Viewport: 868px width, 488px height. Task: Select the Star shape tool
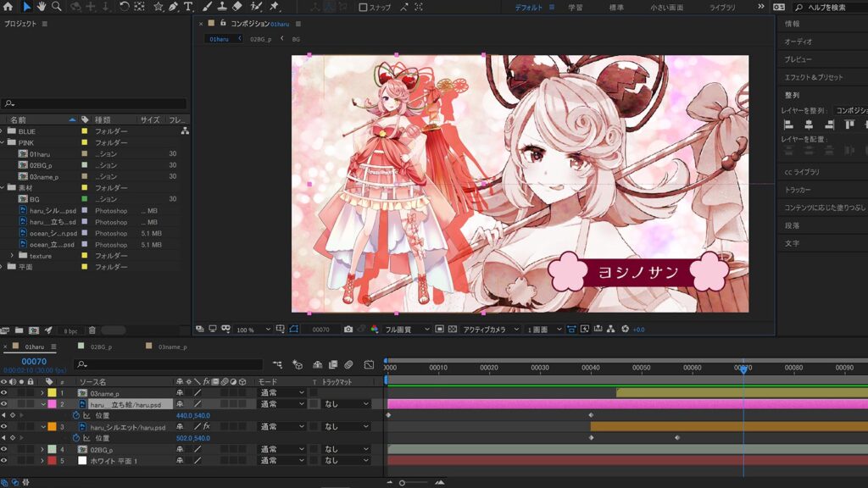point(159,7)
